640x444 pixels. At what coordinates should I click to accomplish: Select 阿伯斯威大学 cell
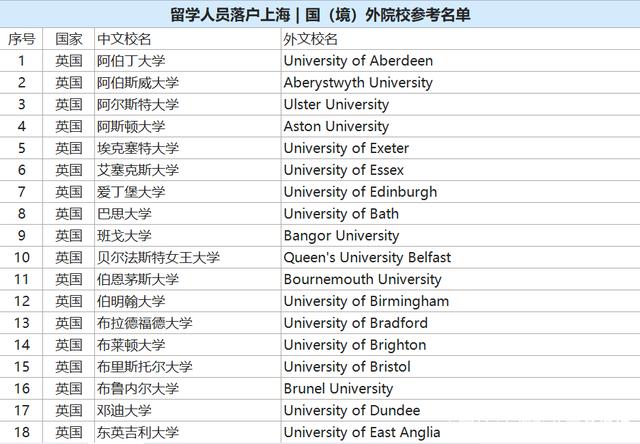tap(188, 83)
